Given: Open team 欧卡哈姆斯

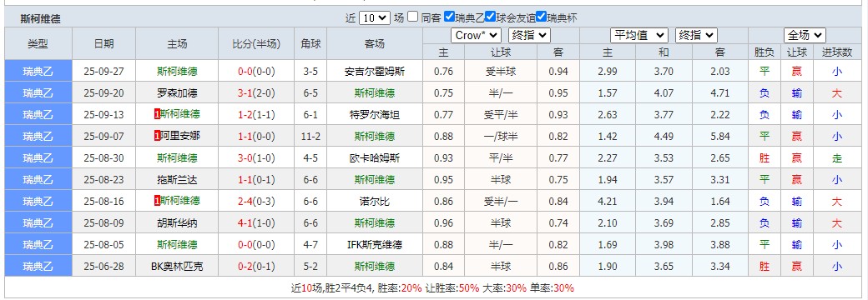Looking at the screenshot, I should point(375,158).
